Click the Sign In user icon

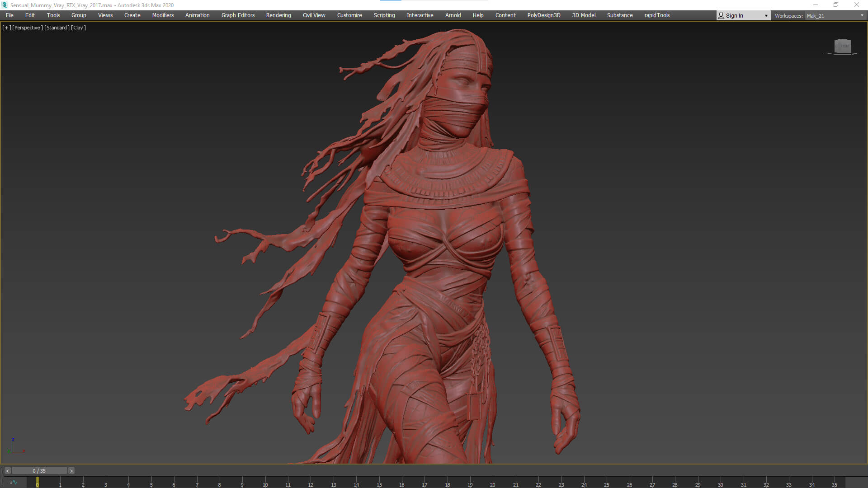pyautogui.click(x=721, y=15)
